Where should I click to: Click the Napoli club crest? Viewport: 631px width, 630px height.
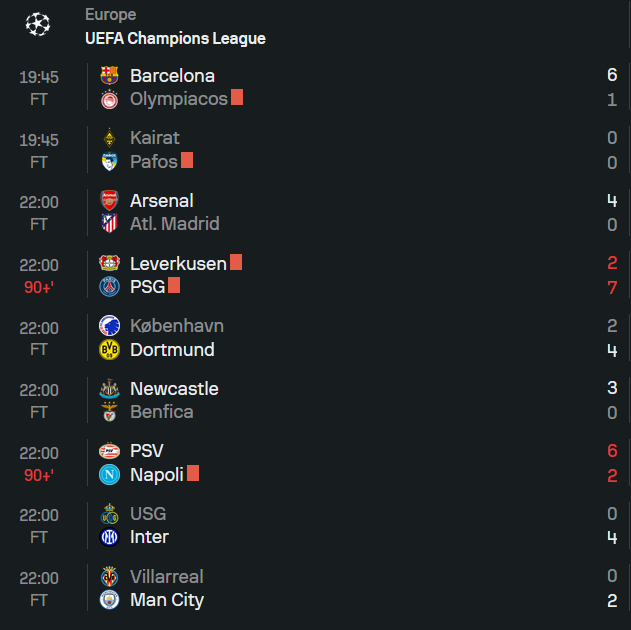(x=109, y=475)
